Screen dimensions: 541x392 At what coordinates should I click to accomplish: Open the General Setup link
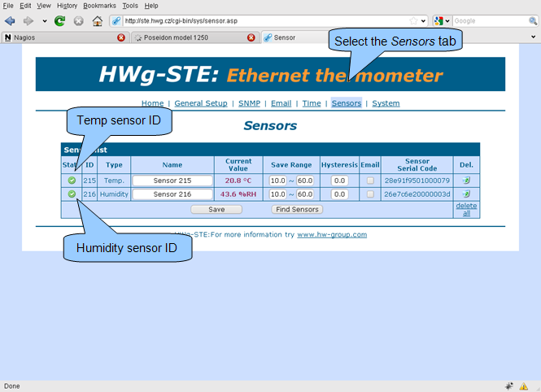tap(201, 103)
